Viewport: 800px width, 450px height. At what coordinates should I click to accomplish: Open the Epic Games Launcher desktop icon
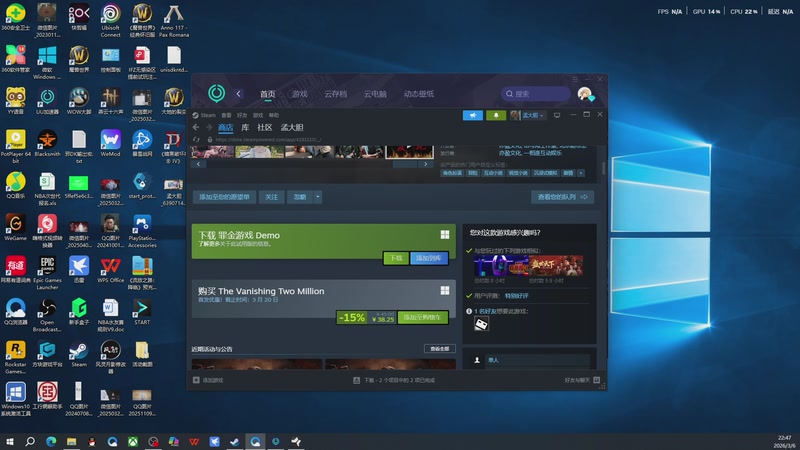[47, 272]
